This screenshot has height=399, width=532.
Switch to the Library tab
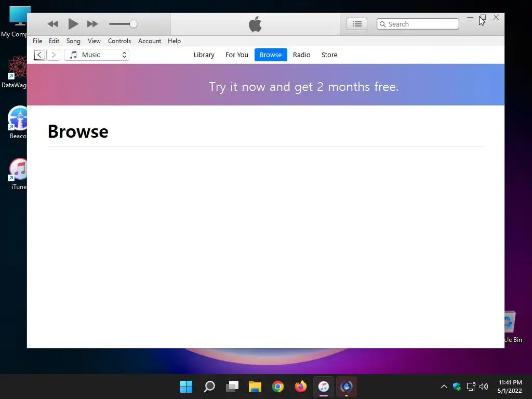tap(204, 55)
